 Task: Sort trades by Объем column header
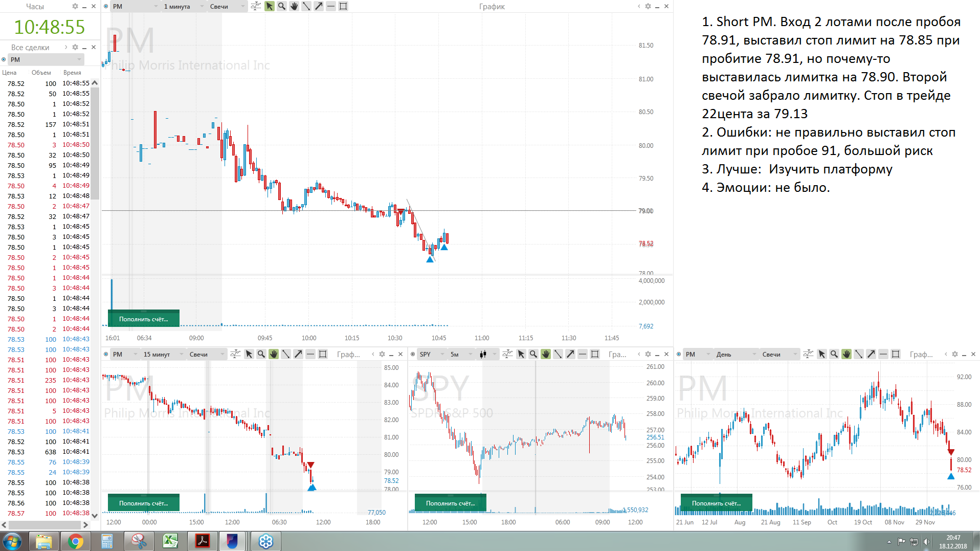pos(41,73)
